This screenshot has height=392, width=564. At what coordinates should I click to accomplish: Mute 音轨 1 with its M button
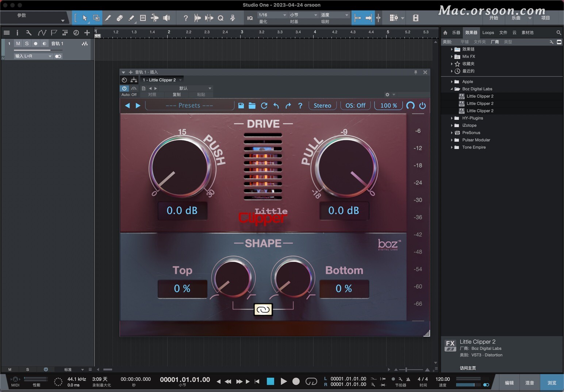pos(18,43)
